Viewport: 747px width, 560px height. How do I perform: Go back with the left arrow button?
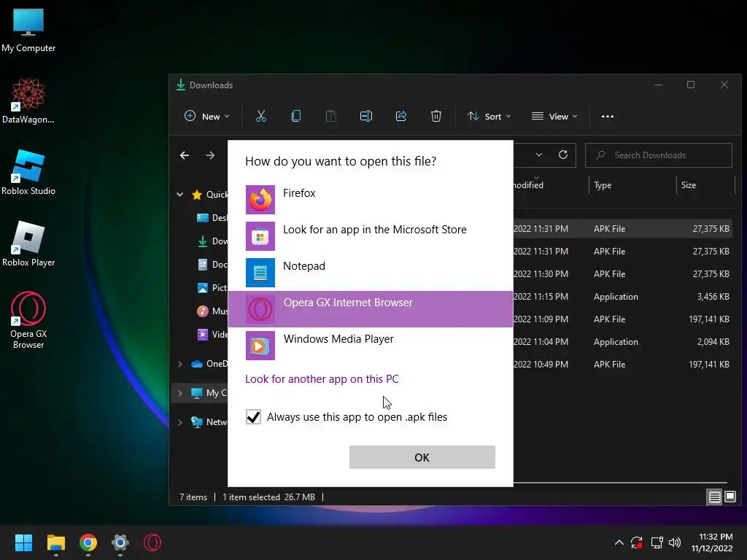(x=185, y=155)
